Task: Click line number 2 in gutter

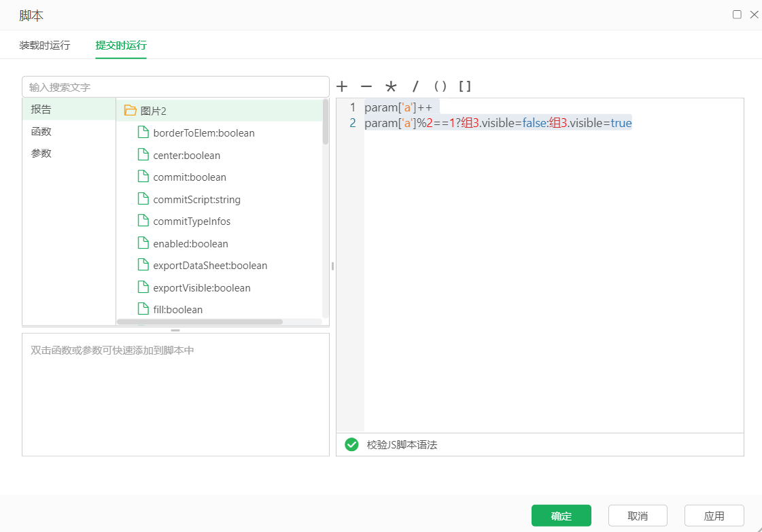Action: tap(352, 123)
